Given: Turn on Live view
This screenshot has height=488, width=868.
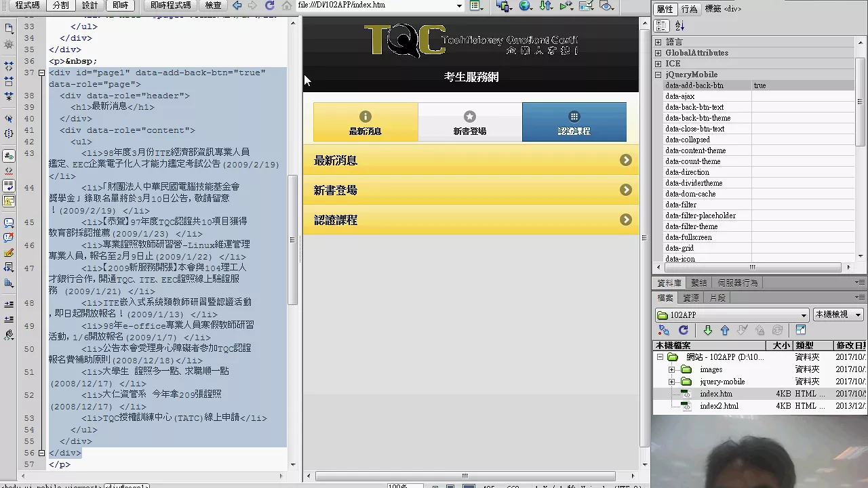Looking at the screenshot, I should pos(121,5).
